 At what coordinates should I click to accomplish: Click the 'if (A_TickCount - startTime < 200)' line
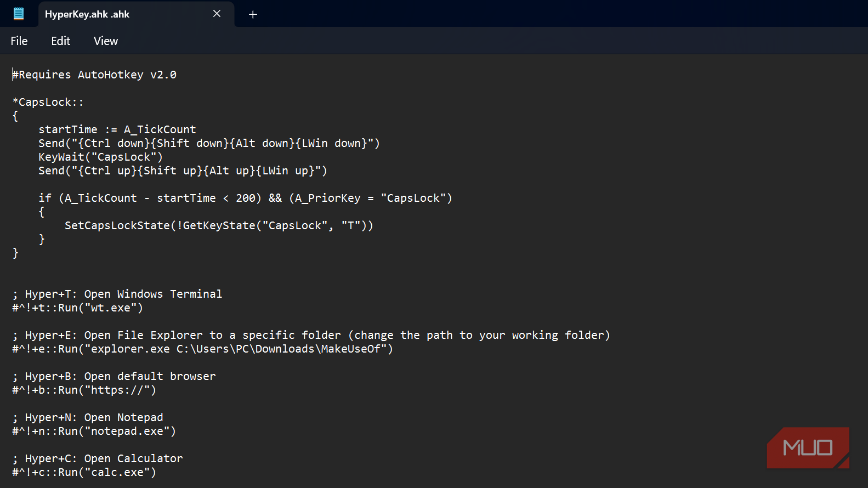coord(245,198)
